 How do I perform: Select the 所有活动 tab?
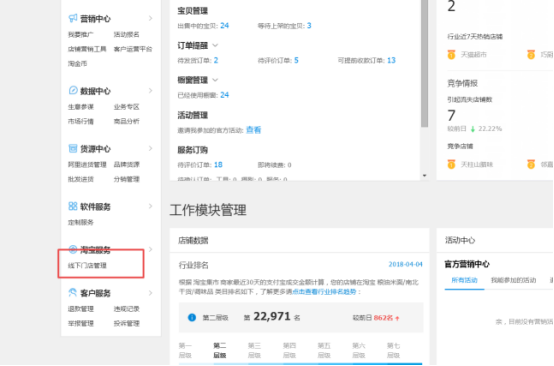[464, 280]
